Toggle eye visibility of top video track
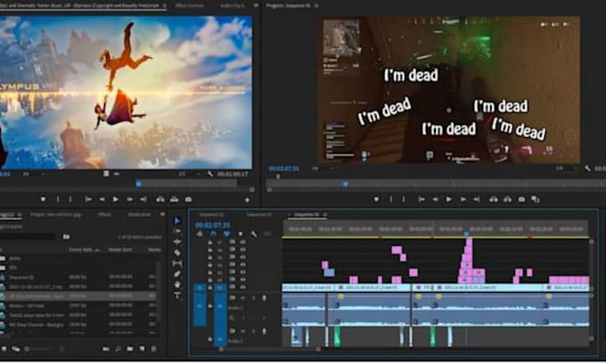 coord(242,242)
